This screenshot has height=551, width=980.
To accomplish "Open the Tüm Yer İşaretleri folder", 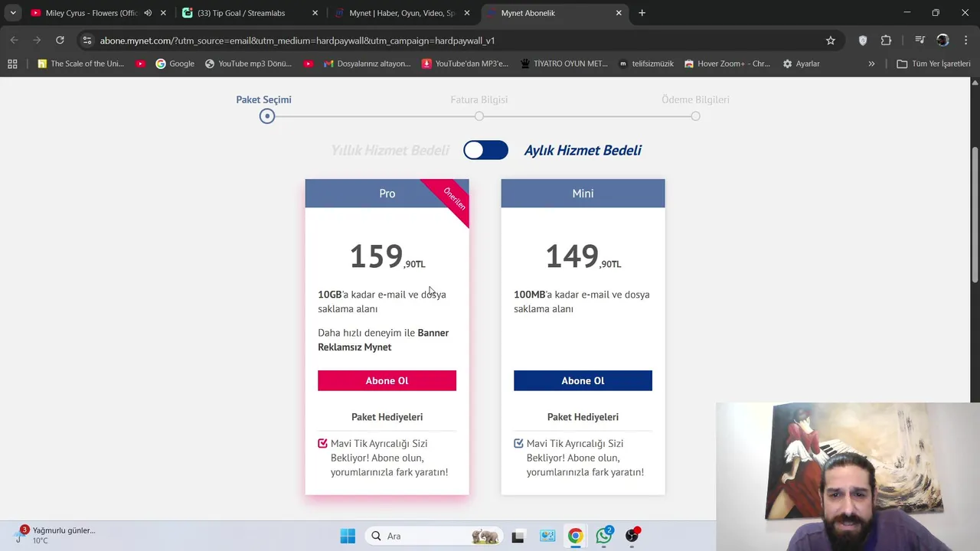I will [933, 64].
